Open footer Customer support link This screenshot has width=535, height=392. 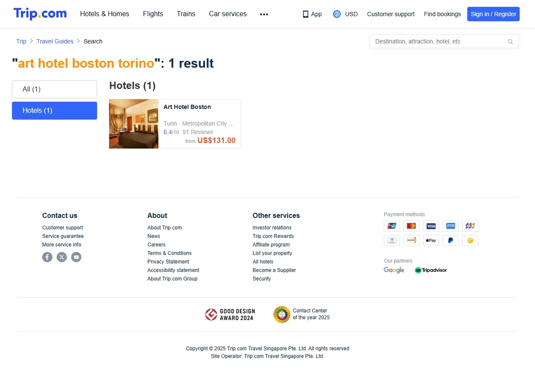tap(63, 228)
